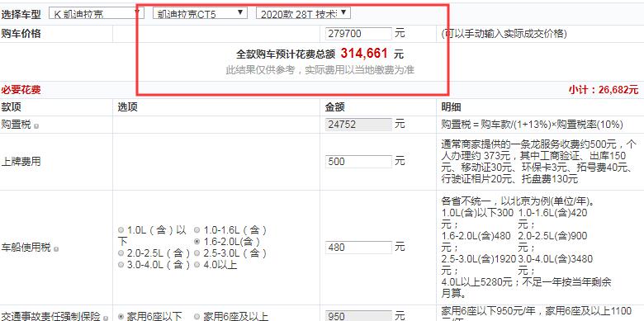Select the 1.0-1.6L(含) radio option

197,230
